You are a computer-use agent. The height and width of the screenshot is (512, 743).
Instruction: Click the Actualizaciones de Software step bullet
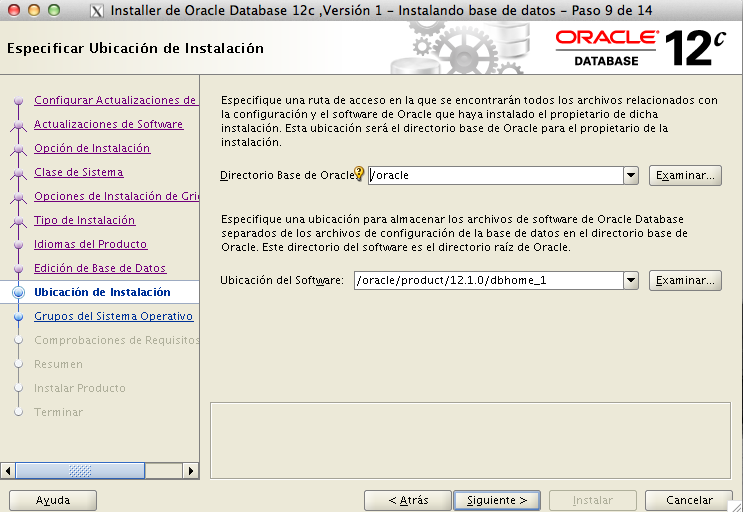point(18,125)
